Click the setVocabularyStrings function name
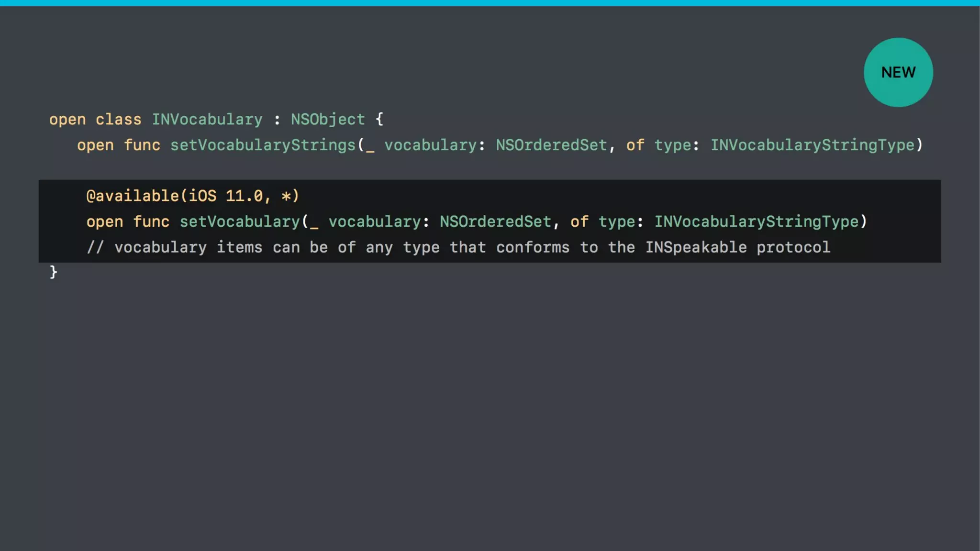This screenshot has width=980, height=551. 263,145
